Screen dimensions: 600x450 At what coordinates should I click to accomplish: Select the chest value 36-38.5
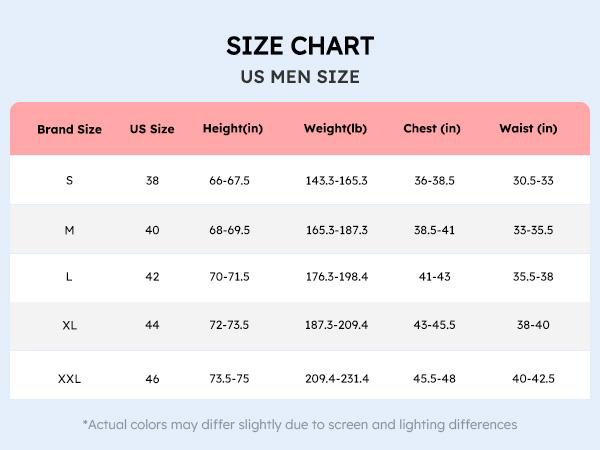(434, 181)
